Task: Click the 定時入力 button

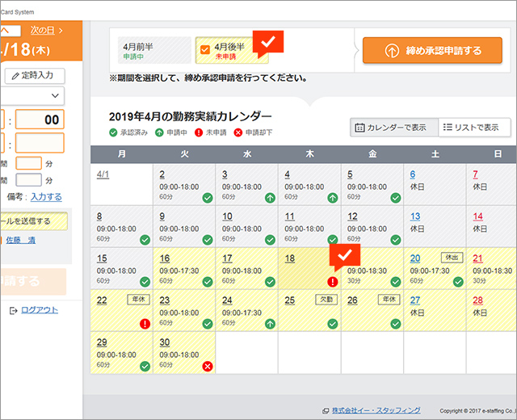Action: [35, 76]
